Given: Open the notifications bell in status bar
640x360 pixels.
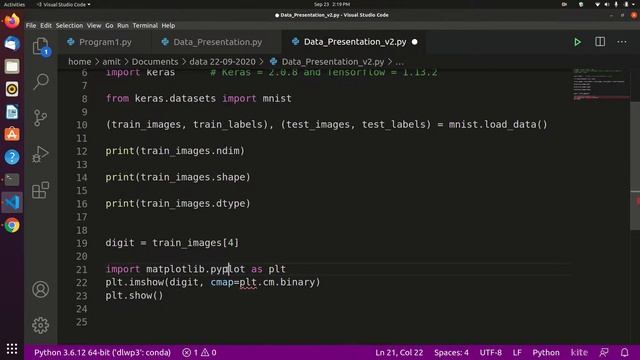Looking at the screenshot, I should click(624, 352).
